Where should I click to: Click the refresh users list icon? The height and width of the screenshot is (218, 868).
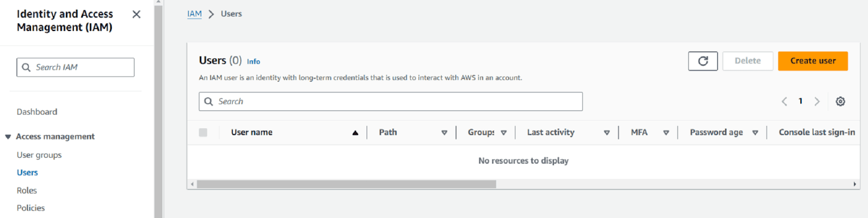click(x=703, y=61)
